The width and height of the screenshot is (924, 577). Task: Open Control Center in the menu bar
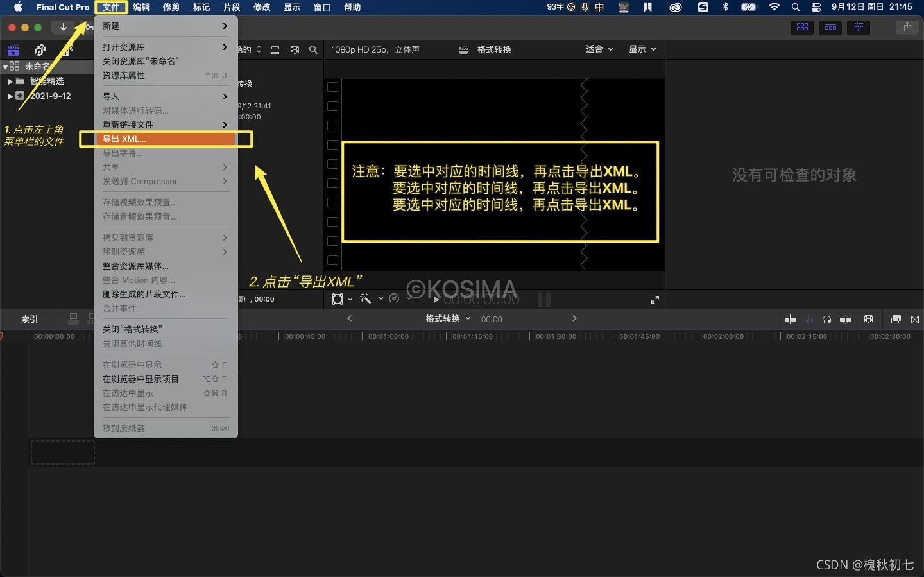coord(816,7)
